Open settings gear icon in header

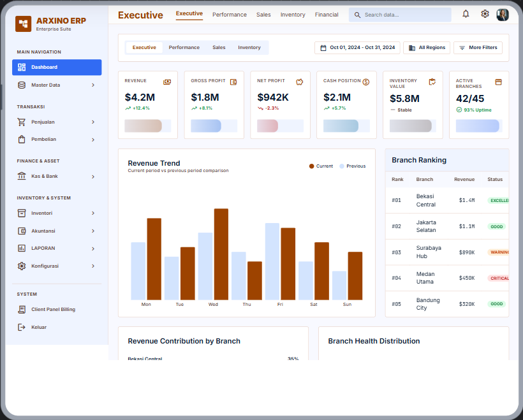pyautogui.click(x=485, y=14)
